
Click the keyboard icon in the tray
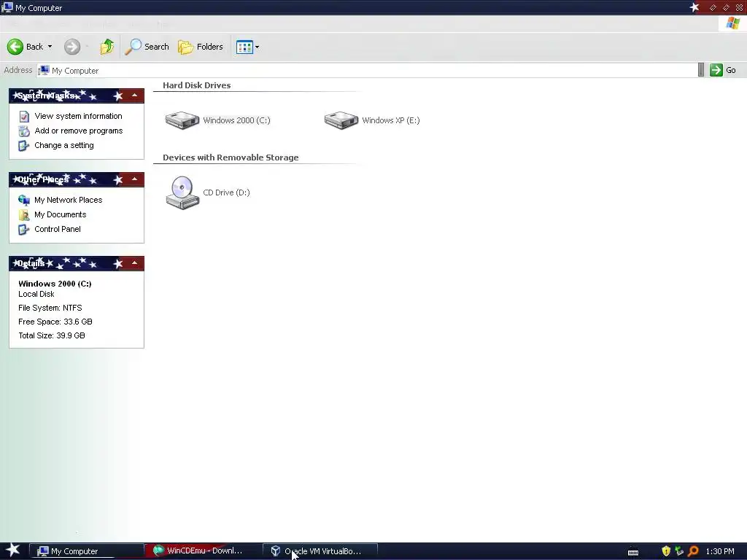pos(633,552)
